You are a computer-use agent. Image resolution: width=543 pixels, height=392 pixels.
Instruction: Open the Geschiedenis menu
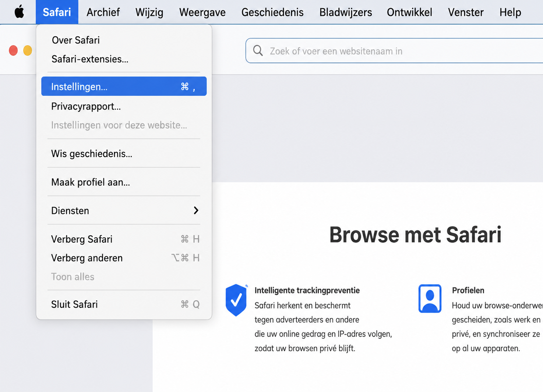pos(272,12)
